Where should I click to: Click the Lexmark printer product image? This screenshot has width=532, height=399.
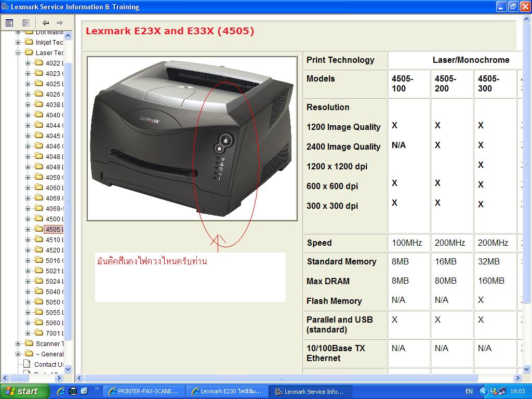pyautogui.click(x=192, y=138)
